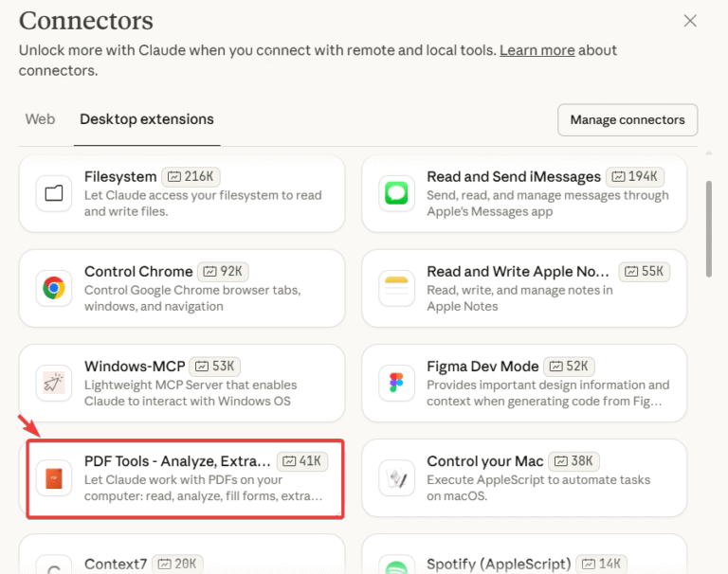Click the Figma logo icon
This screenshot has height=574, width=728.
(x=395, y=383)
